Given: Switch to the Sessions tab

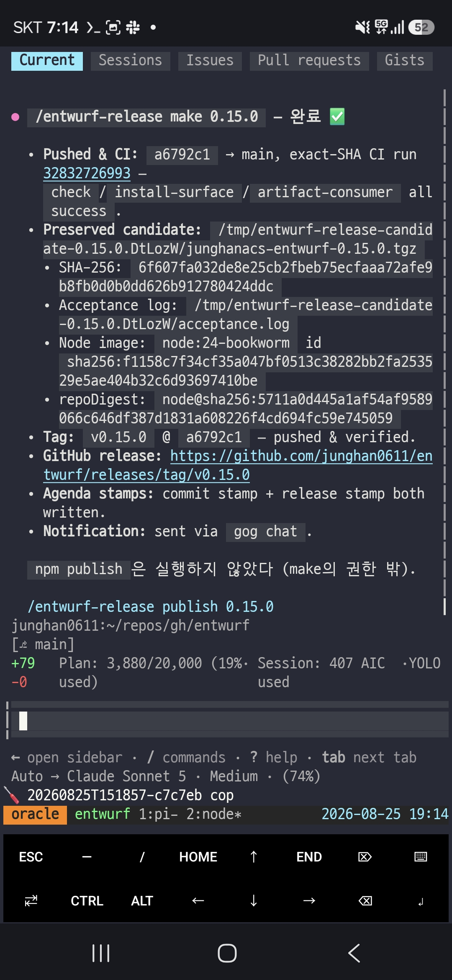Looking at the screenshot, I should (x=130, y=61).
